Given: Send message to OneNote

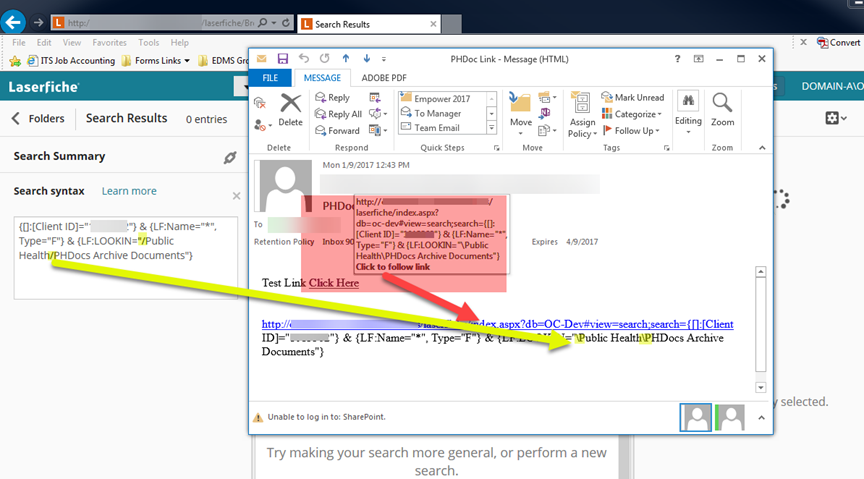Looking at the screenshot, I should point(545,114).
